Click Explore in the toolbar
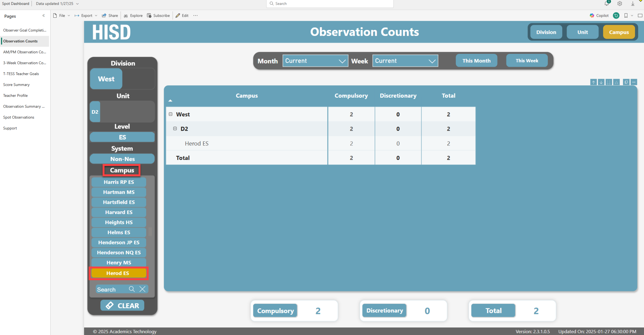 tap(133, 15)
